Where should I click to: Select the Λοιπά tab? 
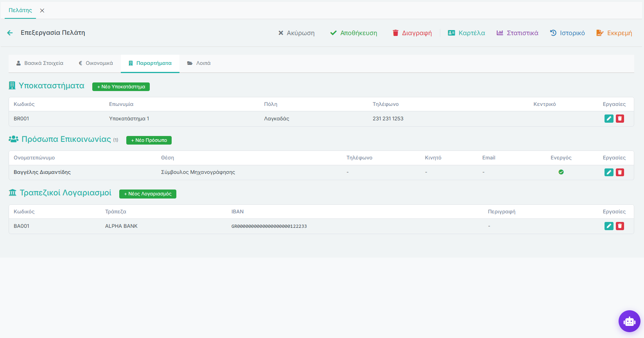(x=199, y=63)
